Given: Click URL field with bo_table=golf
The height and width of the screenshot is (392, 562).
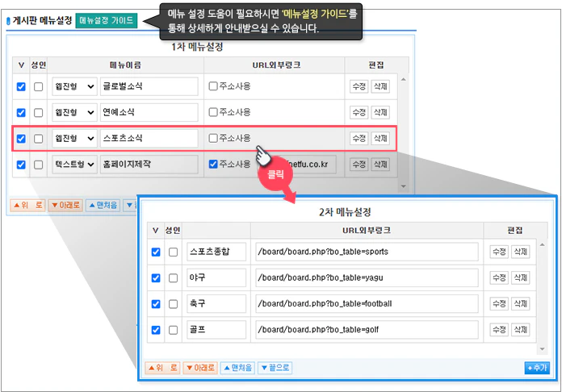Looking at the screenshot, I should [x=367, y=329].
